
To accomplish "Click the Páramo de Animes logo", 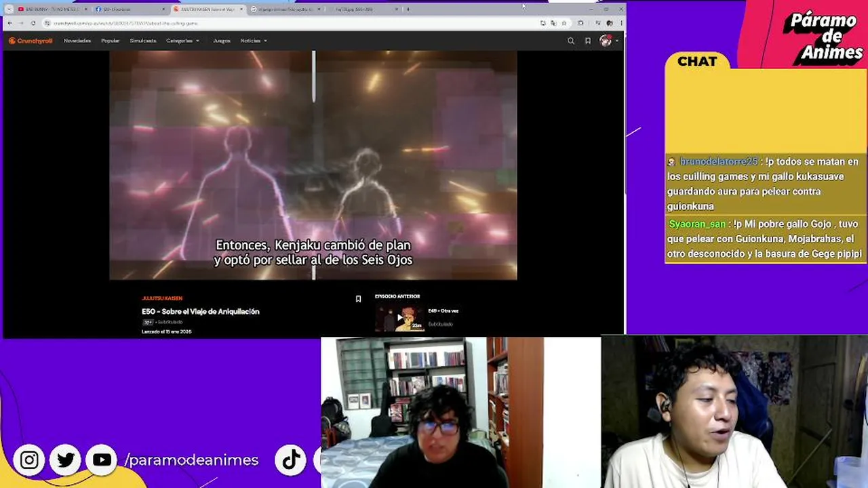I will 826,38.
